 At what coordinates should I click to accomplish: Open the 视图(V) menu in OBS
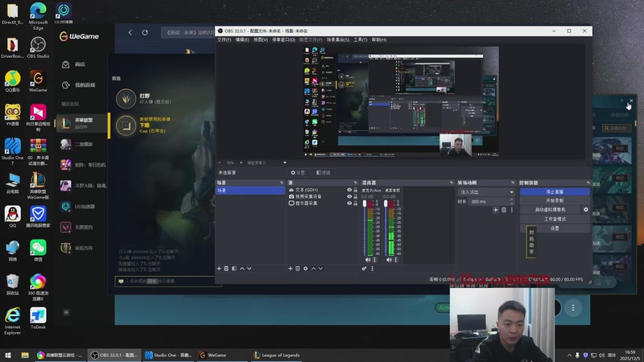pyautogui.click(x=261, y=39)
